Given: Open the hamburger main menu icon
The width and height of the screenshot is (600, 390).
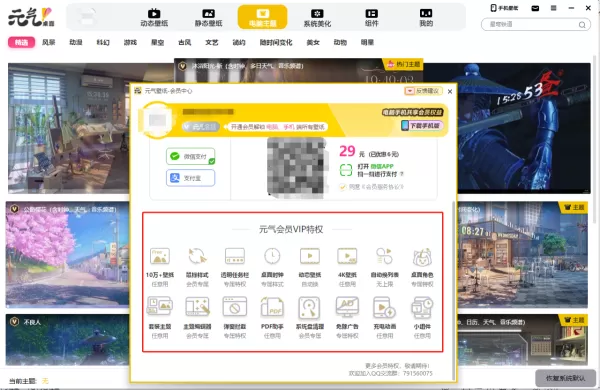Looking at the screenshot, I should (553, 8).
